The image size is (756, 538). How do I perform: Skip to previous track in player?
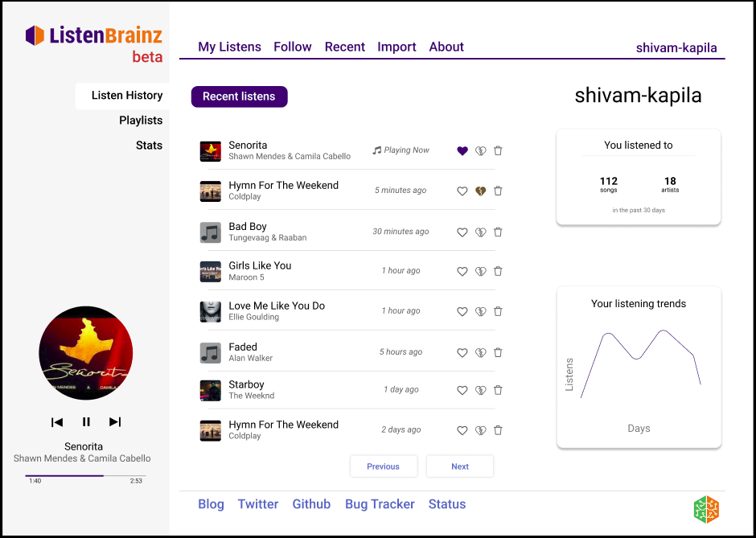[x=57, y=422]
